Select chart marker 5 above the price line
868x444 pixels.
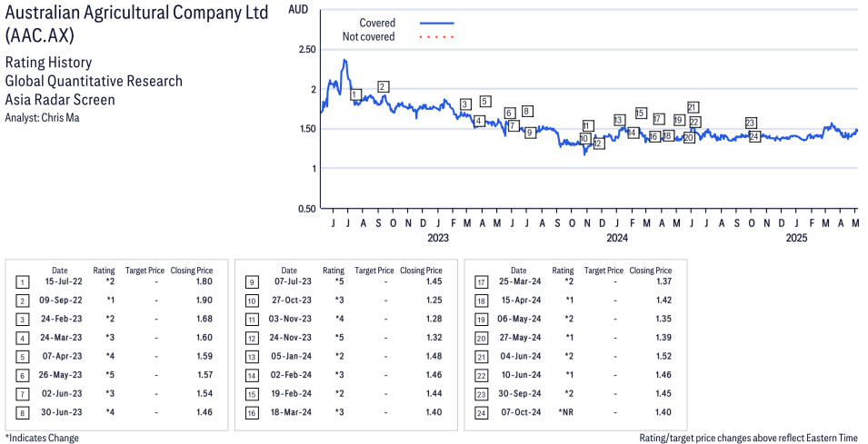coord(485,101)
